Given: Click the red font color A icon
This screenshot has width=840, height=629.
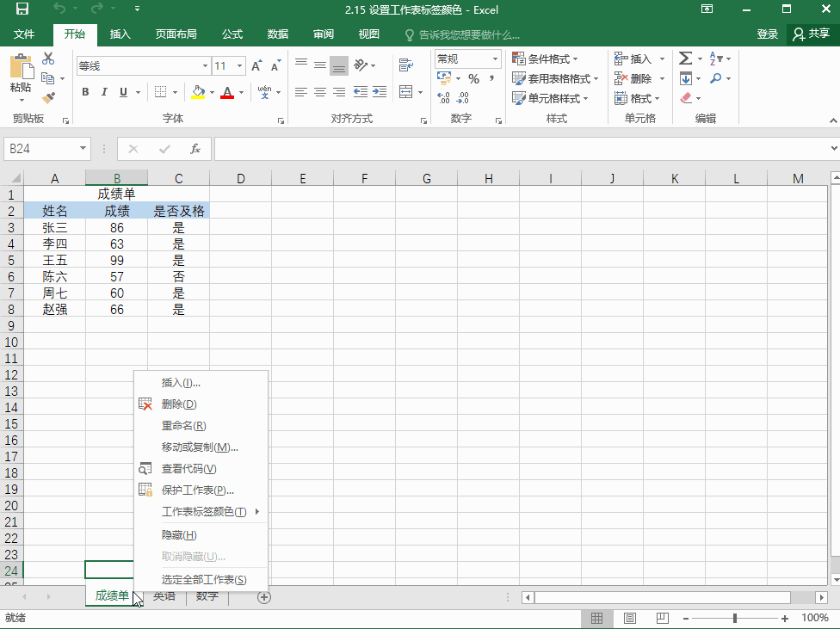Looking at the screenshot, I should click(x=227, y=92).
